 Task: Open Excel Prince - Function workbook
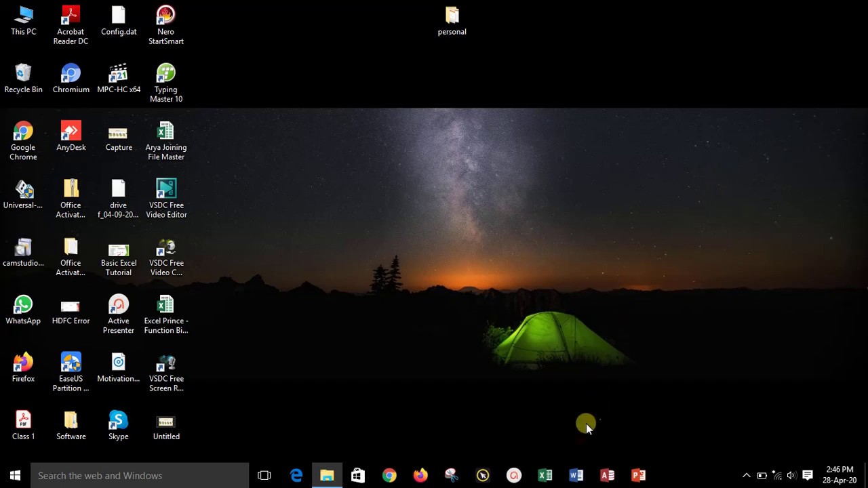tap(166, 315)
